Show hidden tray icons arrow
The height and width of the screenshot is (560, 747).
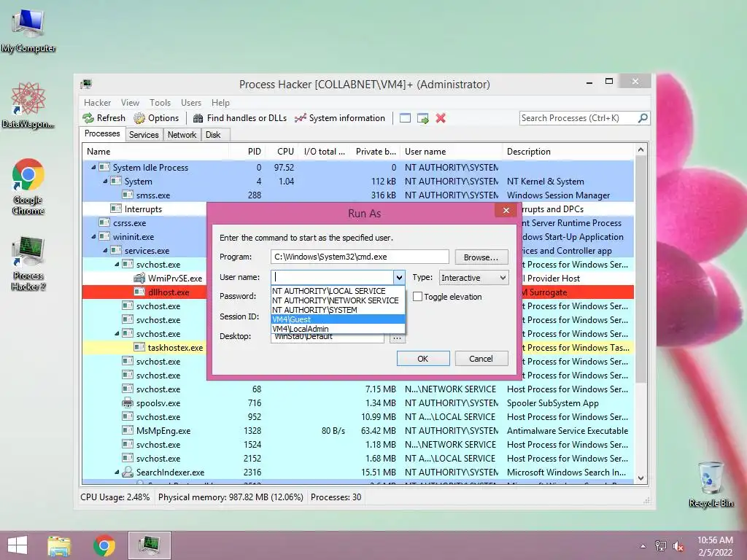tap(643, 546)
